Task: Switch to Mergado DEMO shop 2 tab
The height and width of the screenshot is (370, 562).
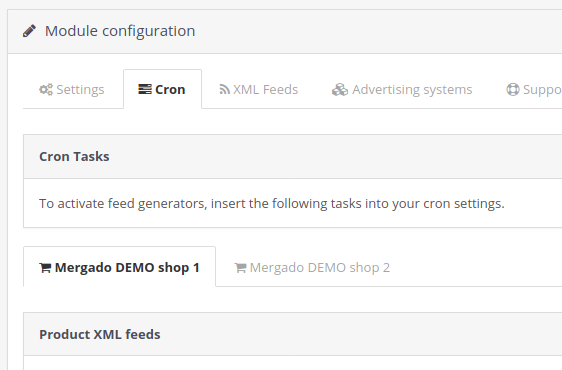Action: point(312,267)
